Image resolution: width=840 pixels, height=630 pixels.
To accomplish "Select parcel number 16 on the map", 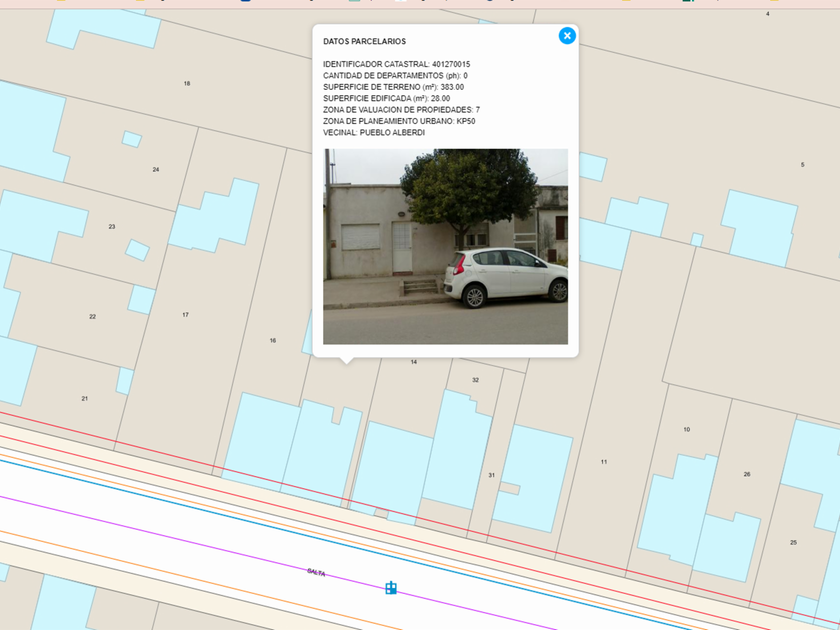I will pyautogui.click(x=272, y=341).
